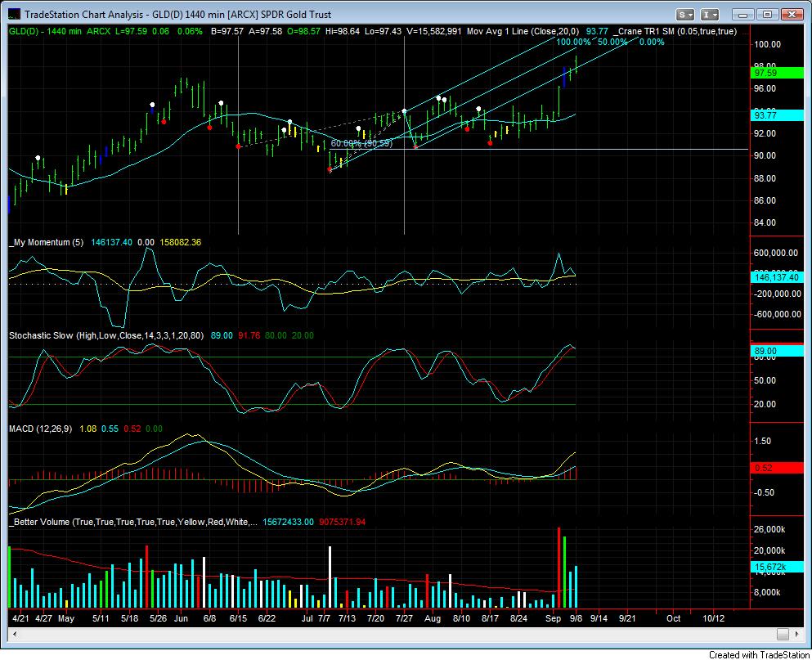Select the MACD (12,26,9) indicator label

[x=40, y=429]
